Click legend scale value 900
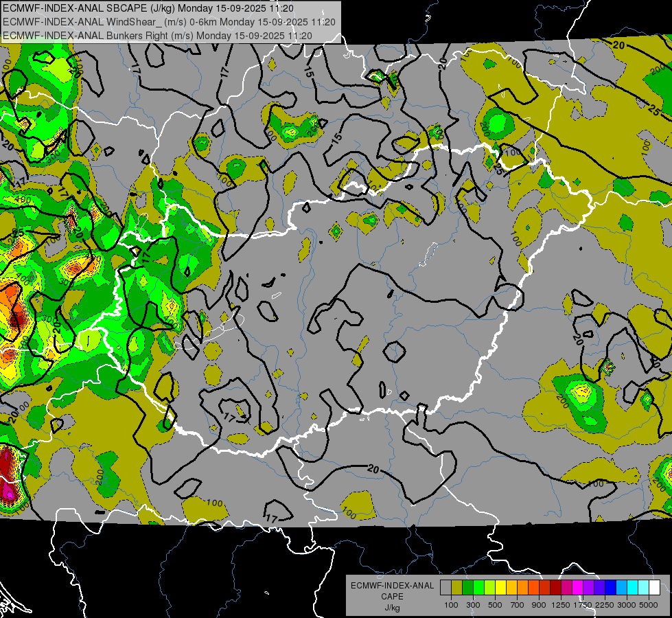672x618 pixels. (x=539, y=605)
